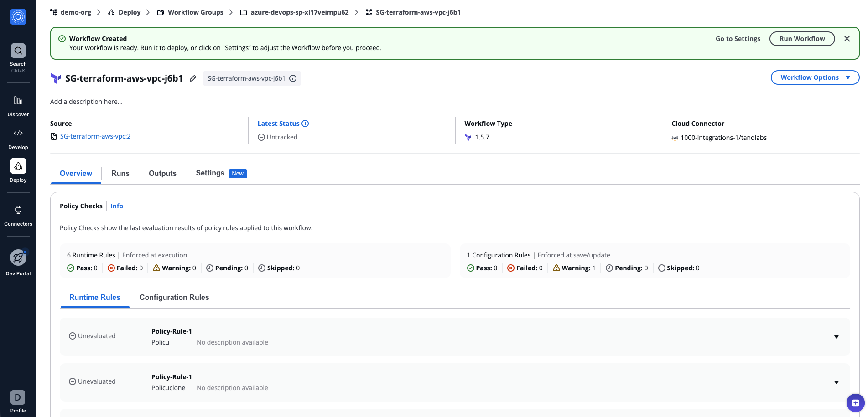Click the Harness logo at top of sidebar
Image resolution: width=868 pixels, height=417 pixels.
[x=18, y=17]
